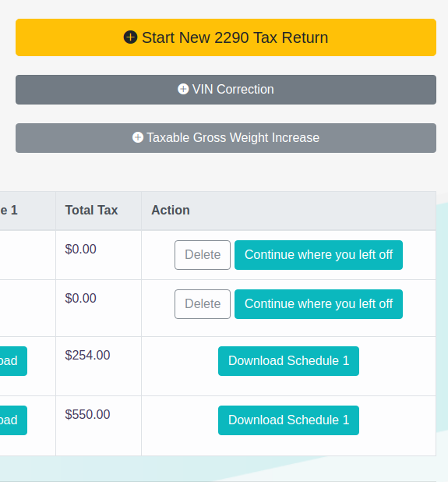This screenshot has height=482, width=448.
Task: Click the Total Tax column header
Action: (91, 211)
